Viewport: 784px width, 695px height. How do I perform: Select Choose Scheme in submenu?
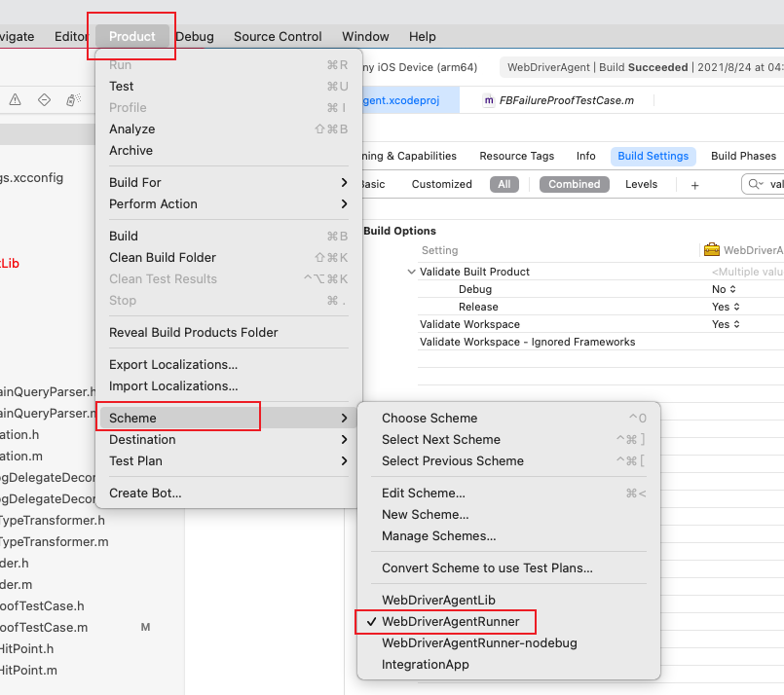[x=509, y=419]
